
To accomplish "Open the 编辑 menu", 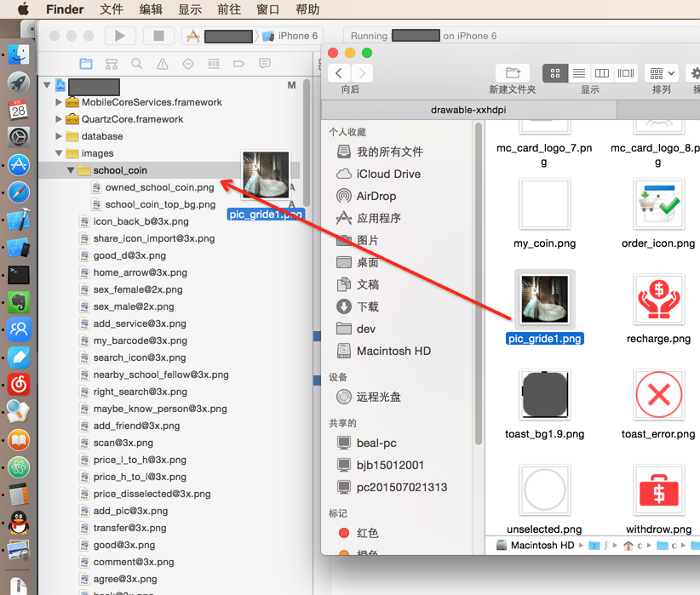I will point(151,9).
